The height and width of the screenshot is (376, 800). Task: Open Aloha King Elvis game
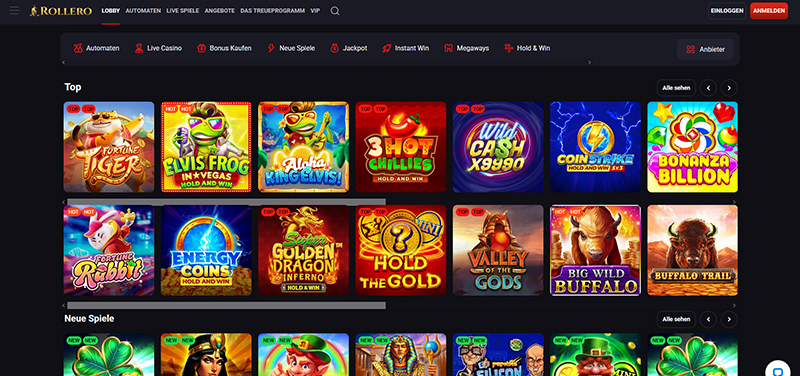[304, 147]
